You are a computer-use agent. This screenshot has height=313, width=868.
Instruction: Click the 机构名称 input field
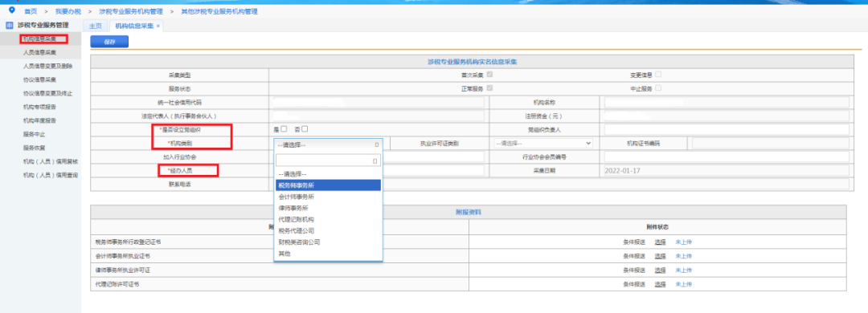(x=727, y=102)
